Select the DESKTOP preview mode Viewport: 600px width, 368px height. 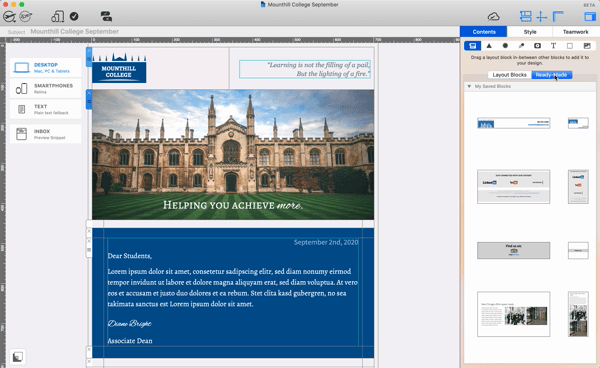[x=46, y=68]
